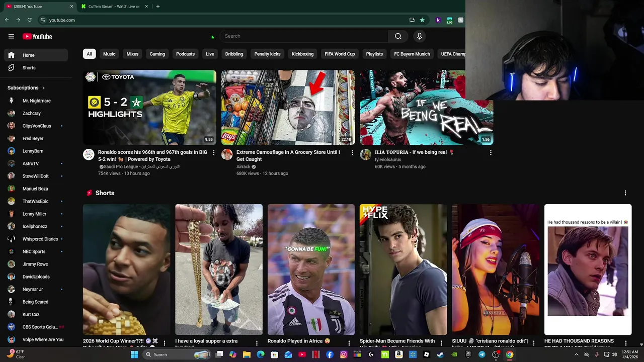Reload the page with the refresh button
Image resolution: width=644 pixels, height=362 pixels.
point(30,20)
